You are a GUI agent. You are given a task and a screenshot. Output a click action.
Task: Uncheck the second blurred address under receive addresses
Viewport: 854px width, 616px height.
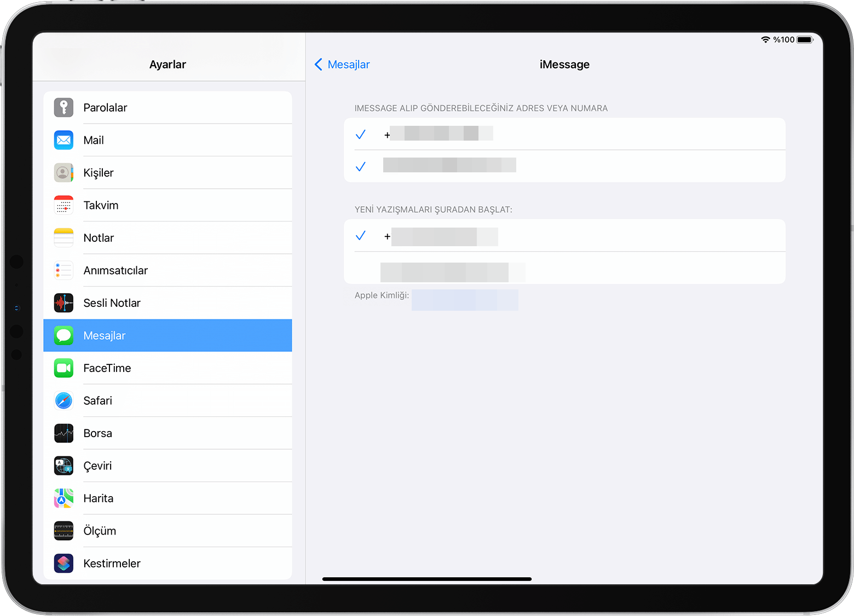pos(564,166)
